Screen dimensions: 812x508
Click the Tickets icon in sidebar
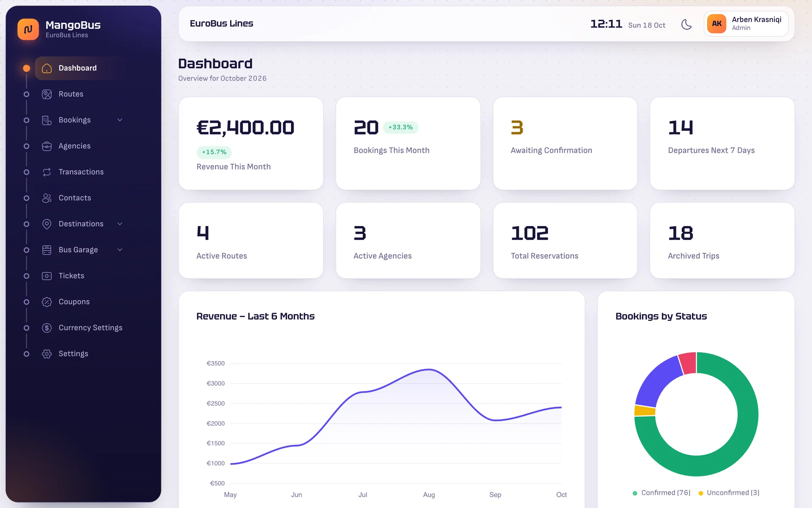pos(47,276)
